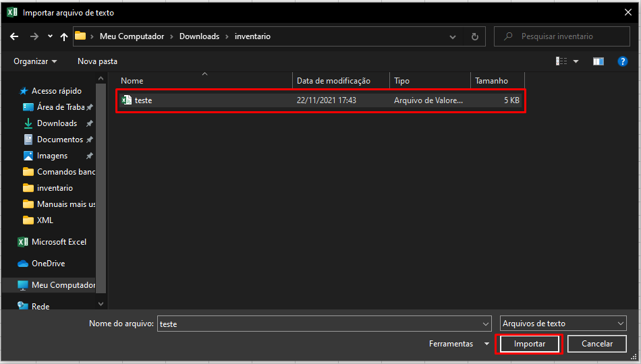Select Downloads in address breadcrumb
This screenshot has width=641, height=364.
(x=200, y=36)
